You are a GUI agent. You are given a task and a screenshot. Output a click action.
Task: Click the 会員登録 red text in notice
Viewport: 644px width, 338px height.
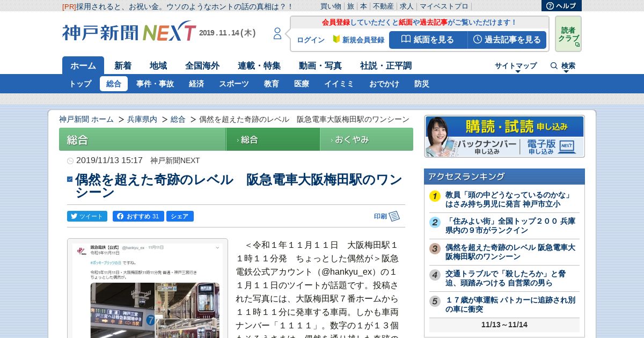click(x=336, y=23)
